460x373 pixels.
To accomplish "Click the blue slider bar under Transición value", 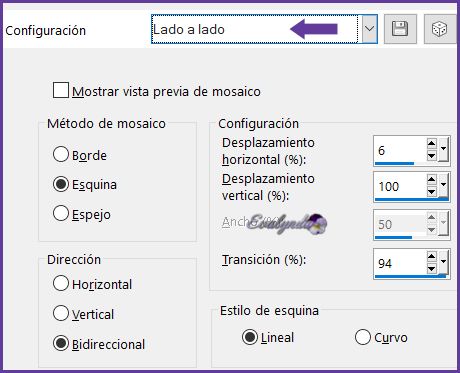I will (x=410, y=276).
